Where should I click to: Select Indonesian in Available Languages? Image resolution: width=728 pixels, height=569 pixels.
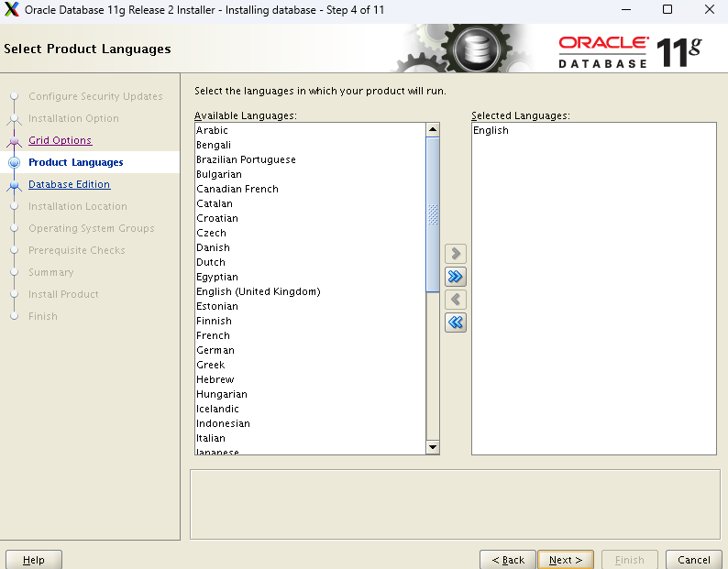(x=310, y=423)
